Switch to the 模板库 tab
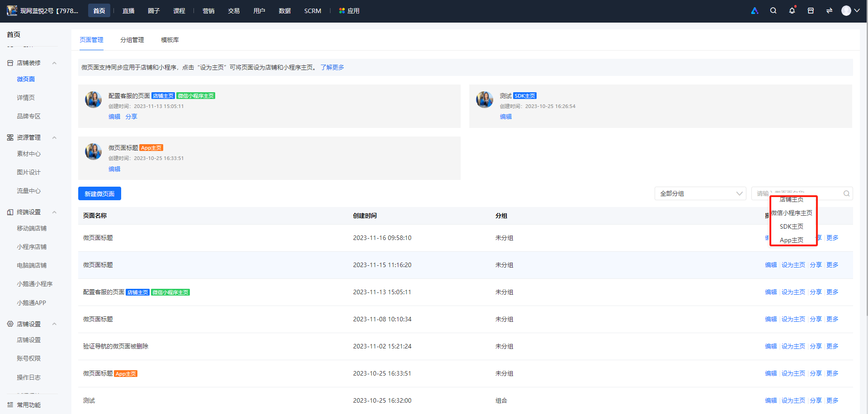 (x=170, y=40)
